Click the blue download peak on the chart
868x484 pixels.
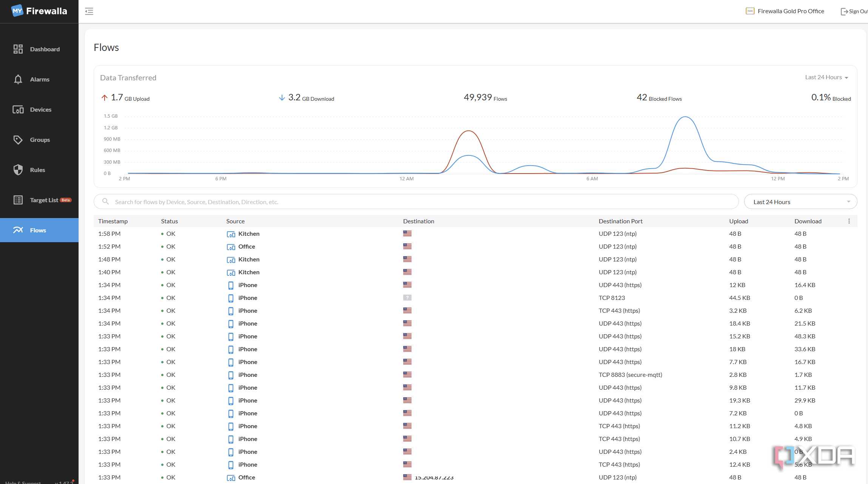click(685, 117)
